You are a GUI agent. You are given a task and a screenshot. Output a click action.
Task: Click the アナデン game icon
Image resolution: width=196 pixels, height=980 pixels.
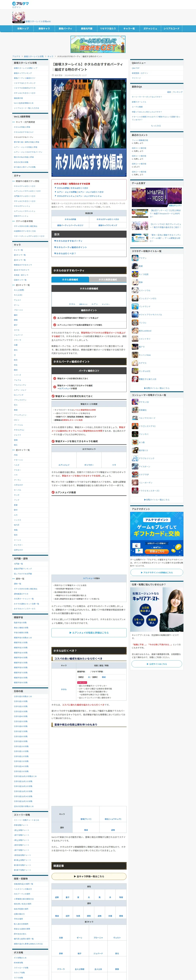135,258
